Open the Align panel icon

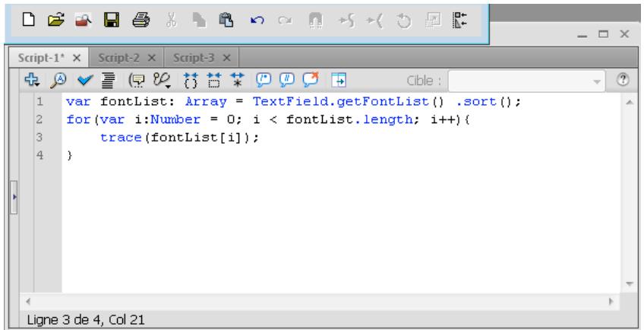point(459,19)
